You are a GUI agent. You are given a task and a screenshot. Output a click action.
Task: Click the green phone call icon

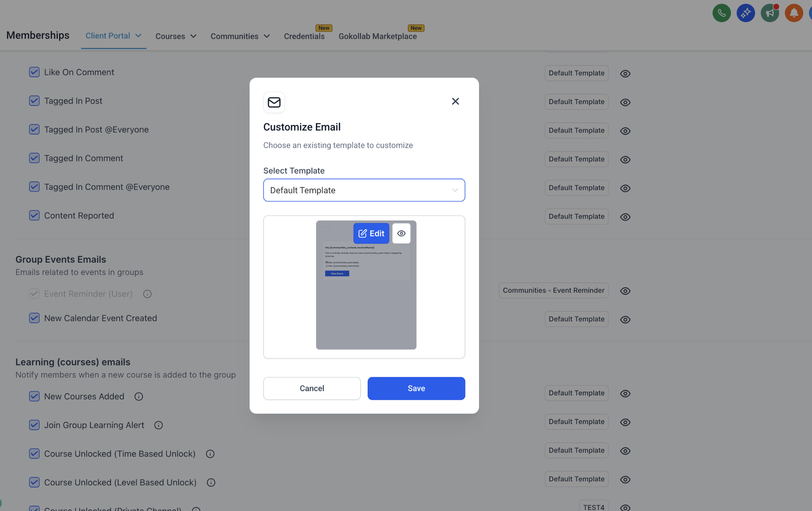click(721, 13)
